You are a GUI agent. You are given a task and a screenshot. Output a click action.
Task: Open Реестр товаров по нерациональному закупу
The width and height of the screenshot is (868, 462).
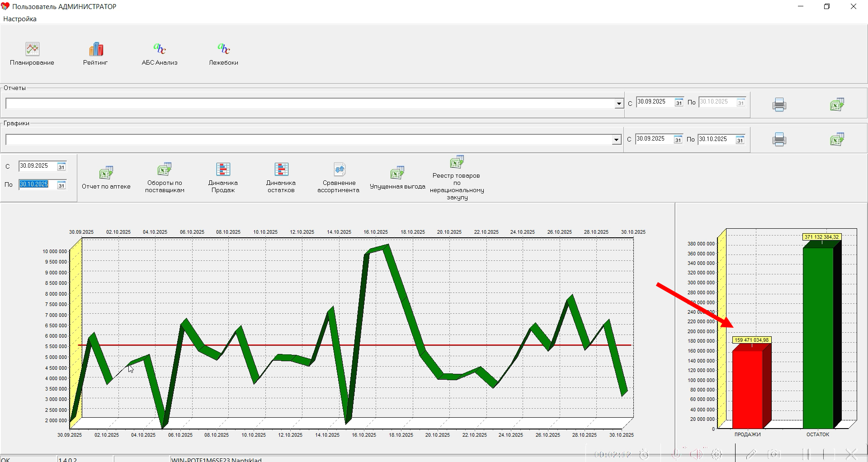click(457, 162)
